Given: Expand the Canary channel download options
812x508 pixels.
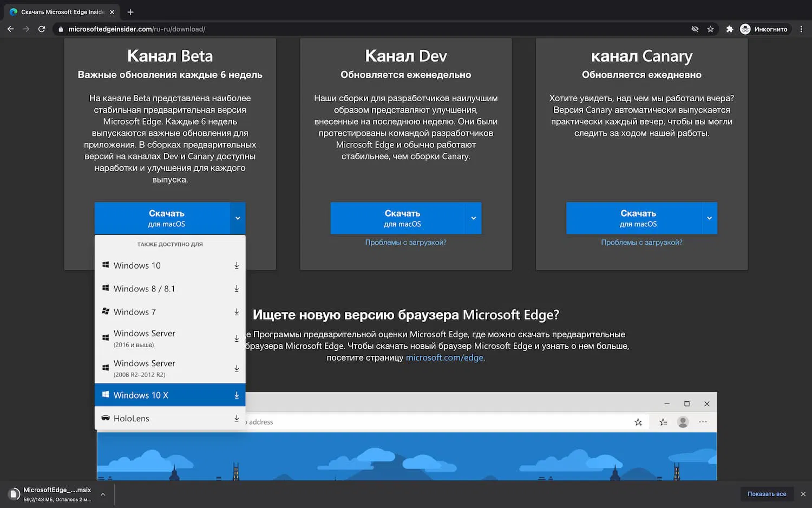Looking at the screenshot, I should 709,218.
